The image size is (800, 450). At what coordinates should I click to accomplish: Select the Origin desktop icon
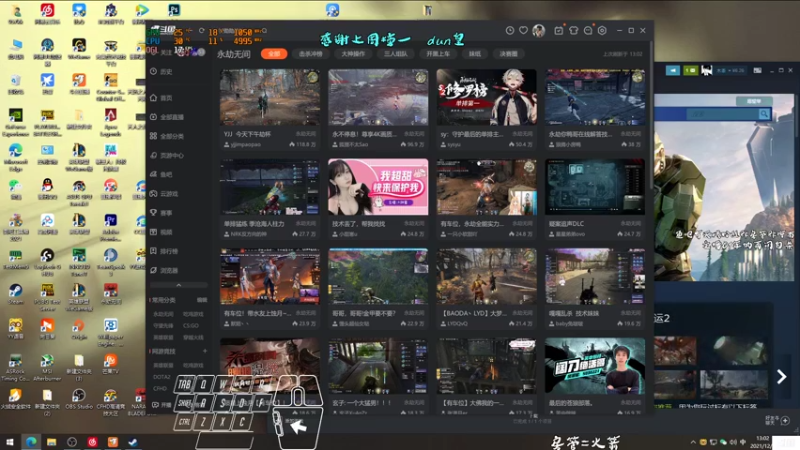79,329
